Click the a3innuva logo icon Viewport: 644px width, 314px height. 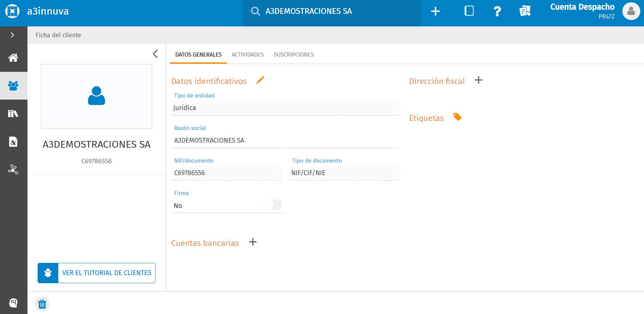click(x=13, y=11)
